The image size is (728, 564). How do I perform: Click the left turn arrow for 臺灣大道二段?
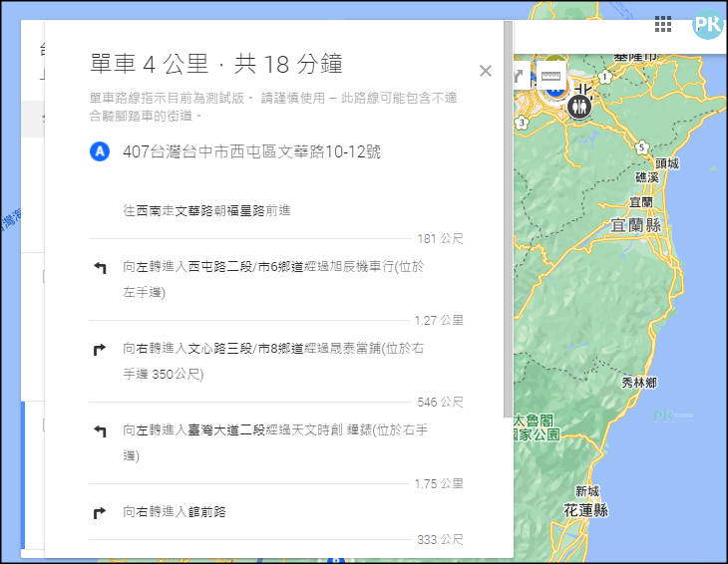pyautogui.click(x=100, y=430)
